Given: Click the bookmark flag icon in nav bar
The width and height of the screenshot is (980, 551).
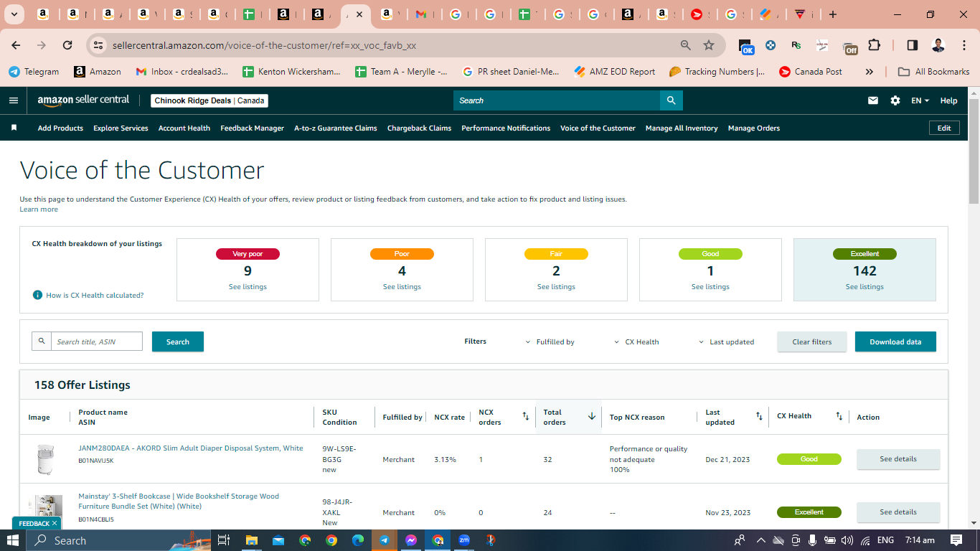Looking at the screenshot, I should 14,128.
